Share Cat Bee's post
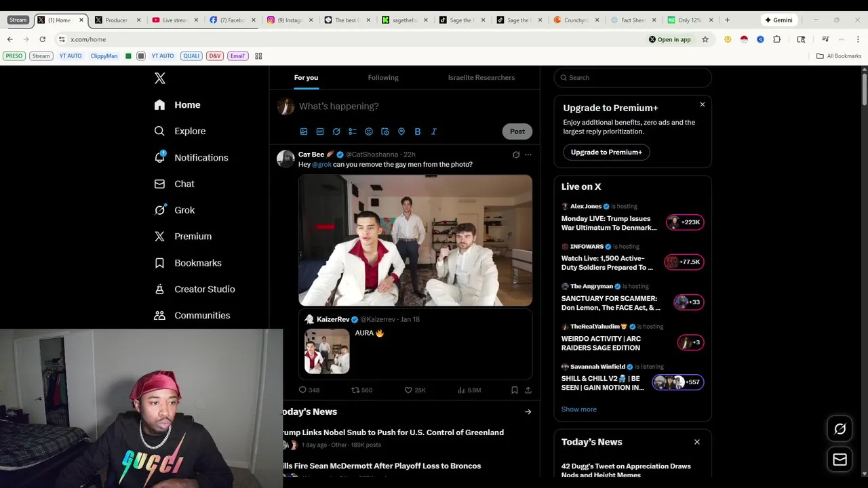 pyautogui.click(x=528, y=390)
